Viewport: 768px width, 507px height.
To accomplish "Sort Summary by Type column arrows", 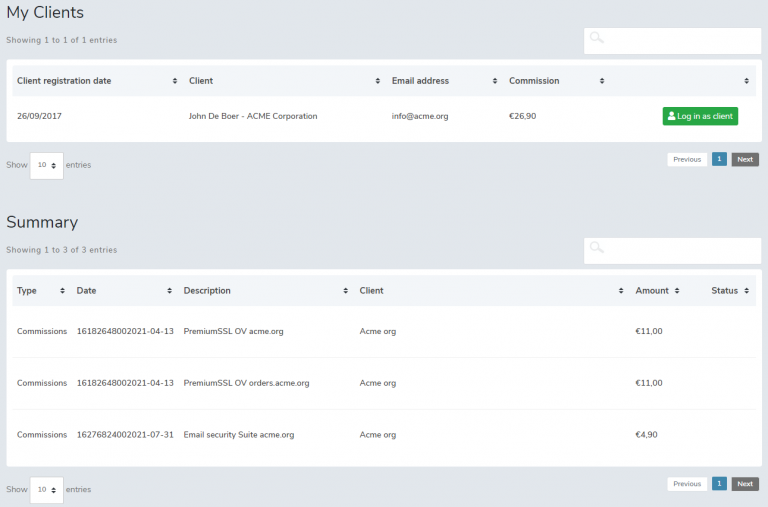I will (62, 290).
